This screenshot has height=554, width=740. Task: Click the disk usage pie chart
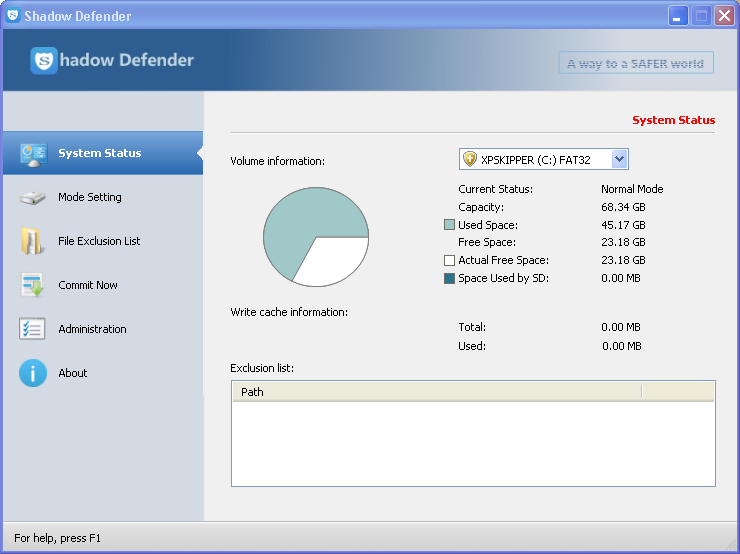click(x=316, y=237)
